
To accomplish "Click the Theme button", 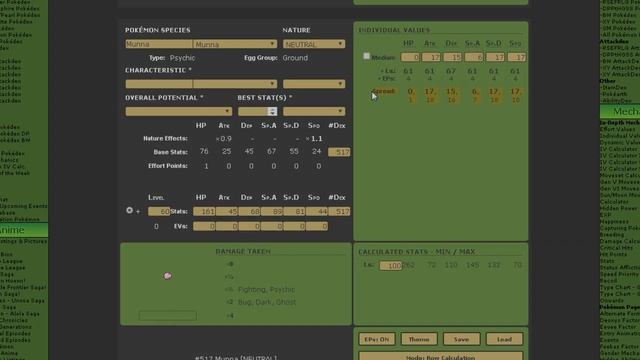I will point(419,339).
